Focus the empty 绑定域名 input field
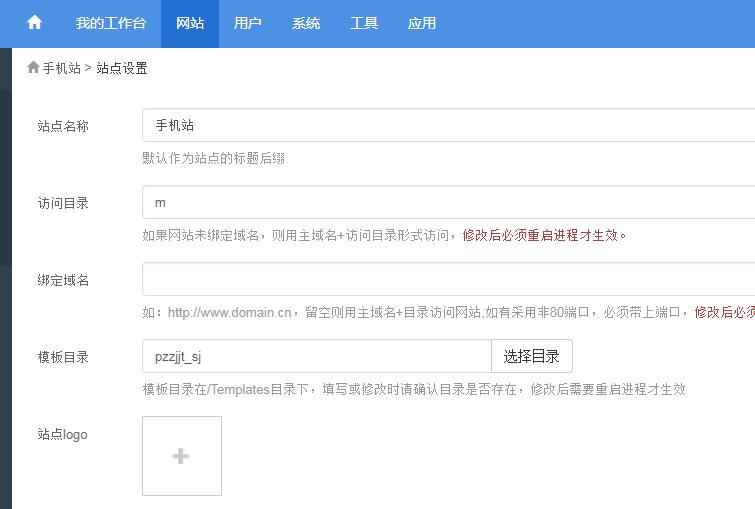755x509 pixels. point(448,279)
